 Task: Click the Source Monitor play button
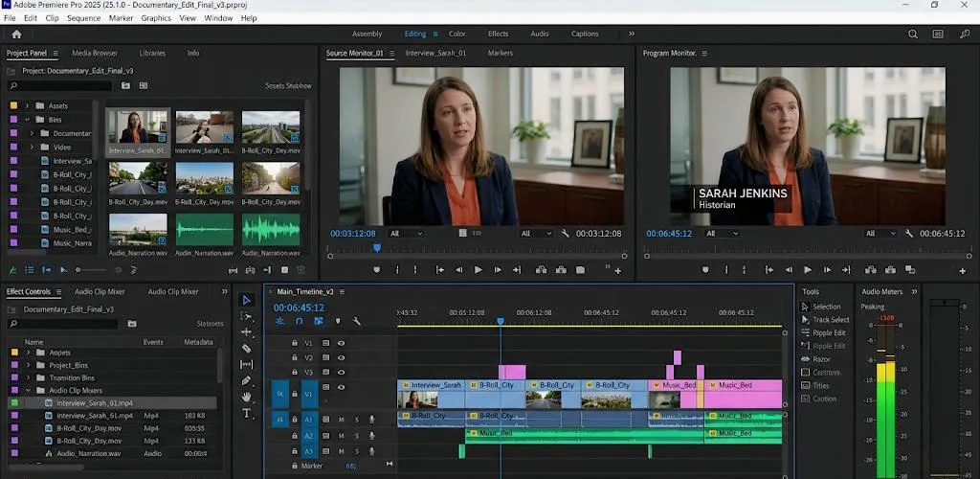pos(479,270)
